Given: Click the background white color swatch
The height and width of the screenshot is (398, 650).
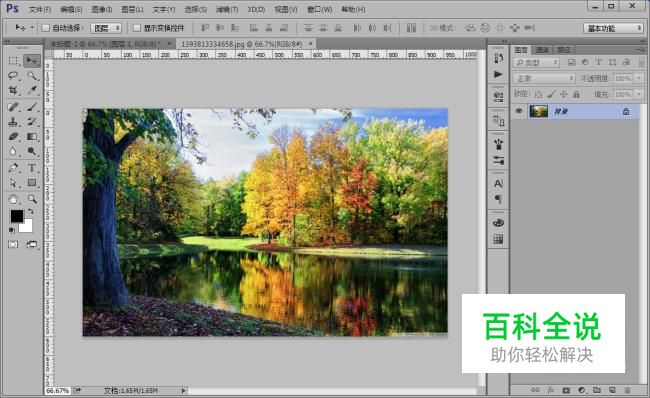Looking at the screenshot, I should (27, 227).
